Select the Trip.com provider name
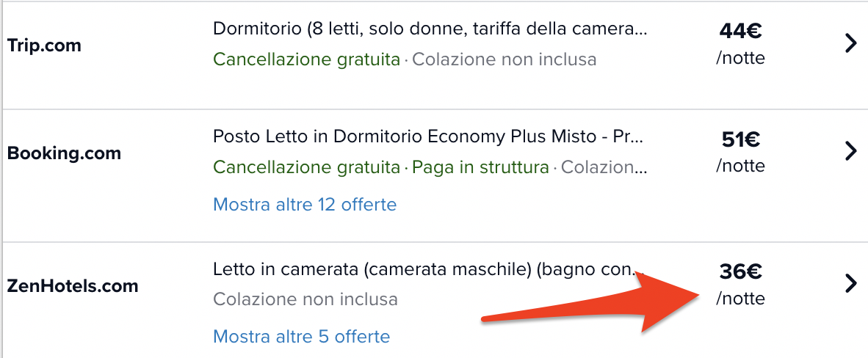The height and width of the screenshot is (358, 868). coord(44,45)
